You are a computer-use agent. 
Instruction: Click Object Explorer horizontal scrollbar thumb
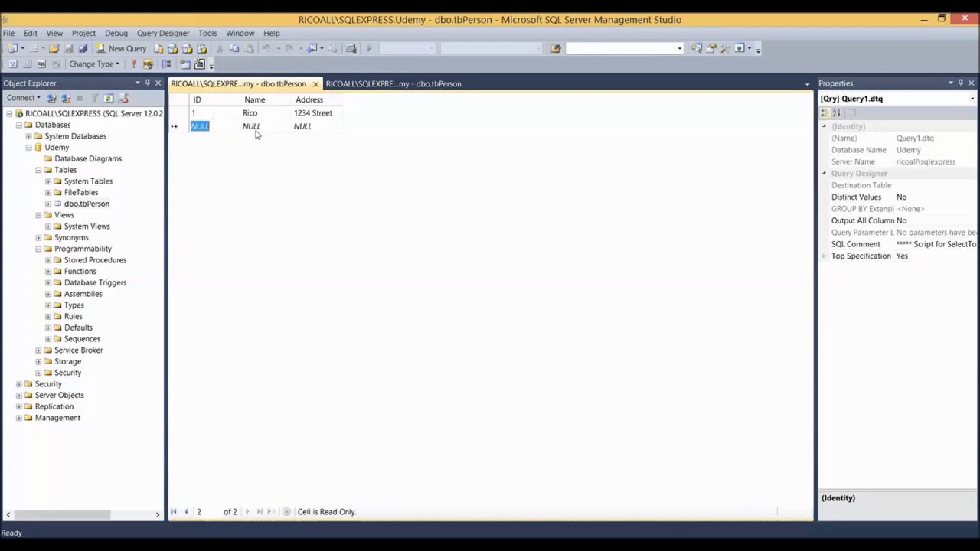[63, 514]
